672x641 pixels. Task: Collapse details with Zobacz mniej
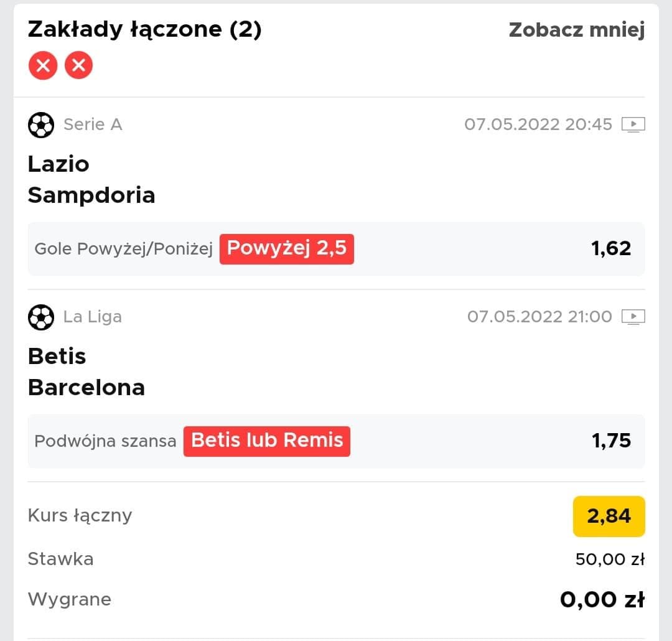(576, 30)
